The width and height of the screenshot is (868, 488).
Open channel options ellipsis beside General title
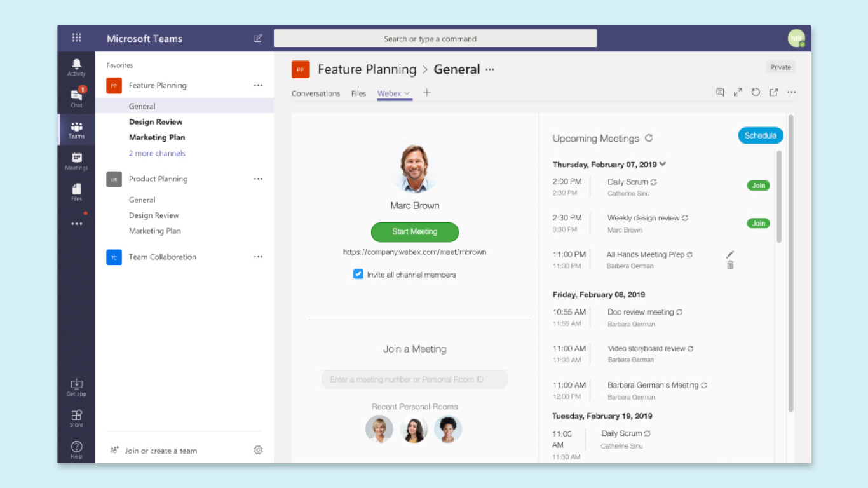[490, 70]
